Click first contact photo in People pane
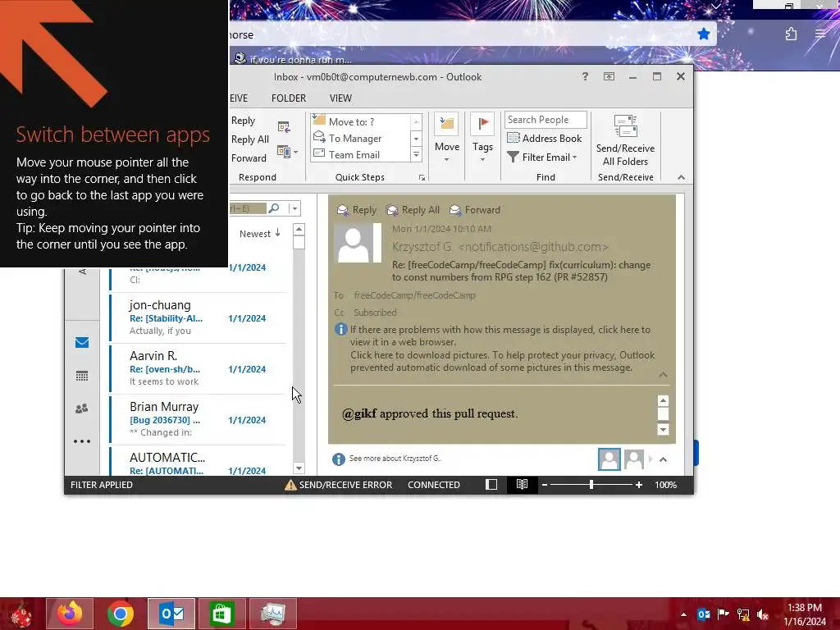 pyautogui.click(x=609, y=459)
